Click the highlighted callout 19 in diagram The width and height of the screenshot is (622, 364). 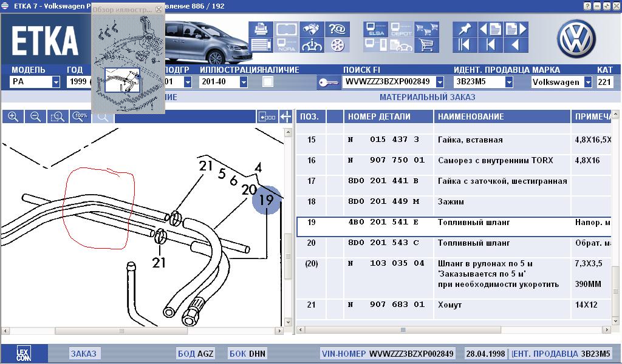tap(267, 200)
